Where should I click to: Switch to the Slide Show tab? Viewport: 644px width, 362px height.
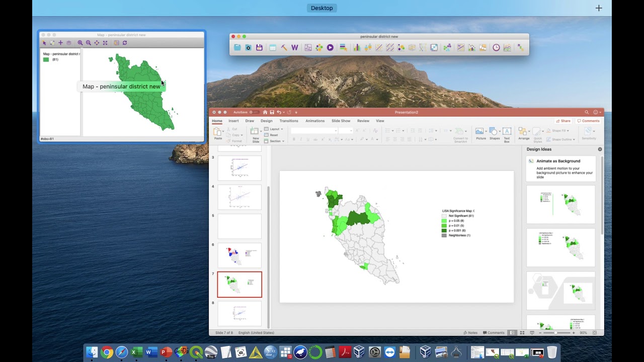coord(341,121)
